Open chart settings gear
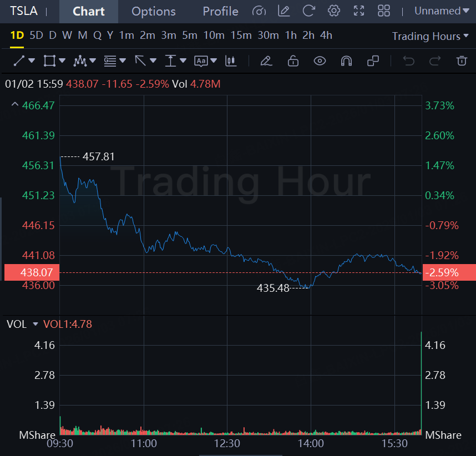The width and height of the screenshot is (476, 456). (333, 11)
